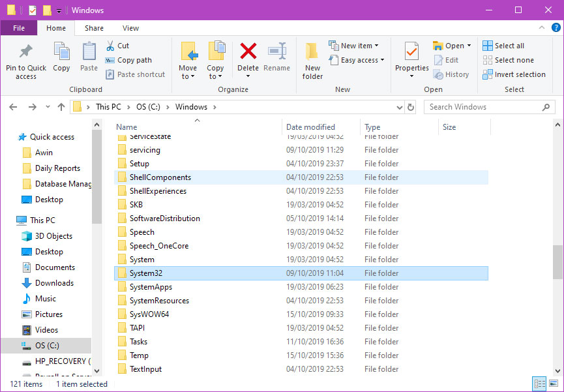Open Customize Quick Access Toolbar dropdown
564x392 pixels.
pos(59,11)
